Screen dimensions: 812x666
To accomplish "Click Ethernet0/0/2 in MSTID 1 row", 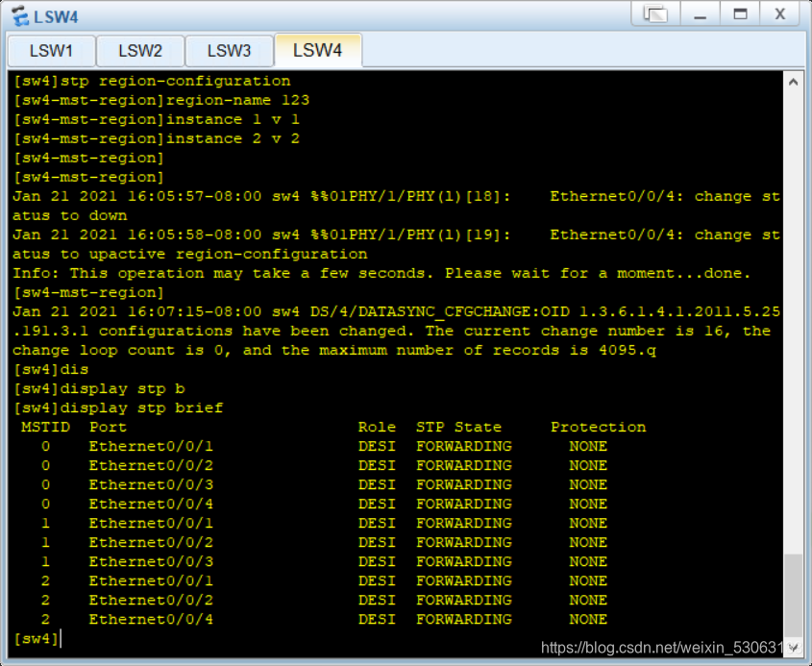I will pyautogui.click(x=151, y=542).
